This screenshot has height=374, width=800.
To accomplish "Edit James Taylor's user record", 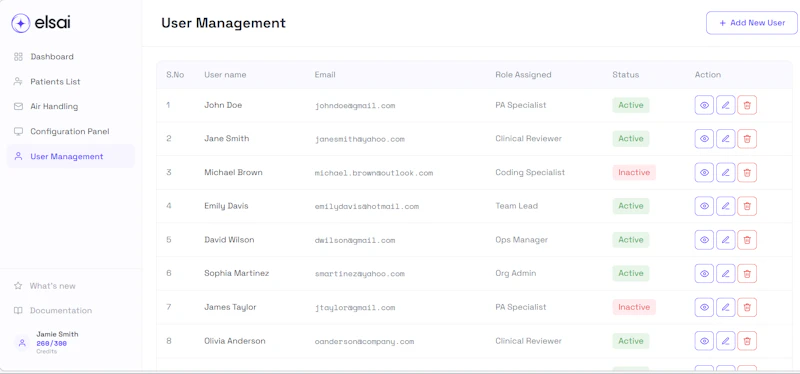I will tap(726, 307).
